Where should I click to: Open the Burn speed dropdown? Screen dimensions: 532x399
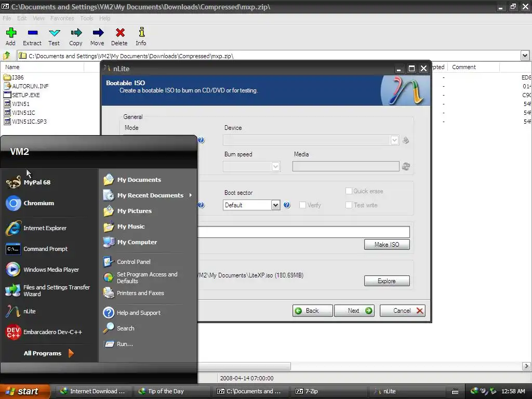coord(275,167)
